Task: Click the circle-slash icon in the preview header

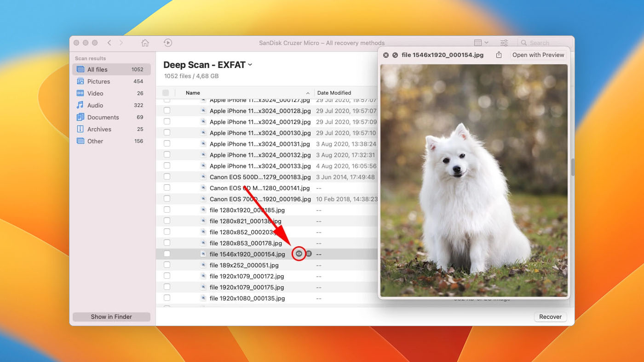Action: [x=395, y=55]
